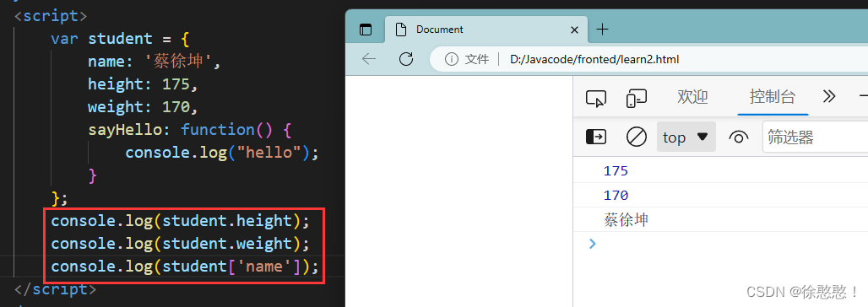The image size is (868, 307).
Task: Click the address bar URL learn2.html
Action: click(594, 59)
